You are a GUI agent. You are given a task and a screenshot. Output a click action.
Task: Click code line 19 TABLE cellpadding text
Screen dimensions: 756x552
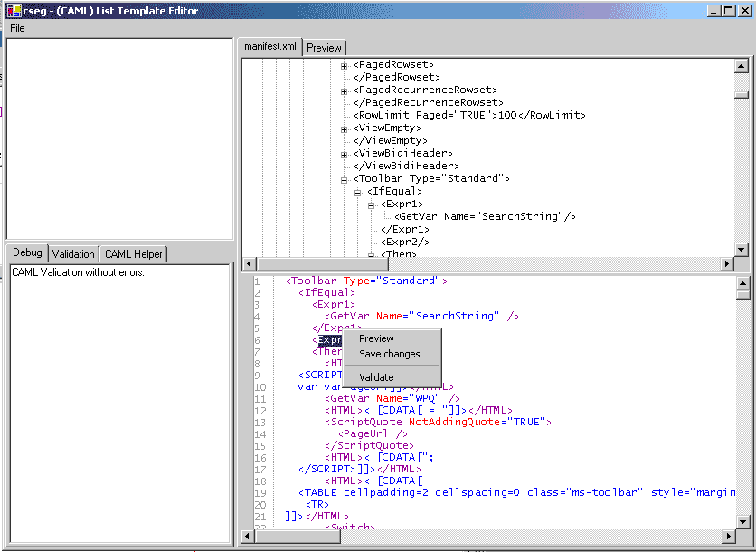click(x=517, y=492)
